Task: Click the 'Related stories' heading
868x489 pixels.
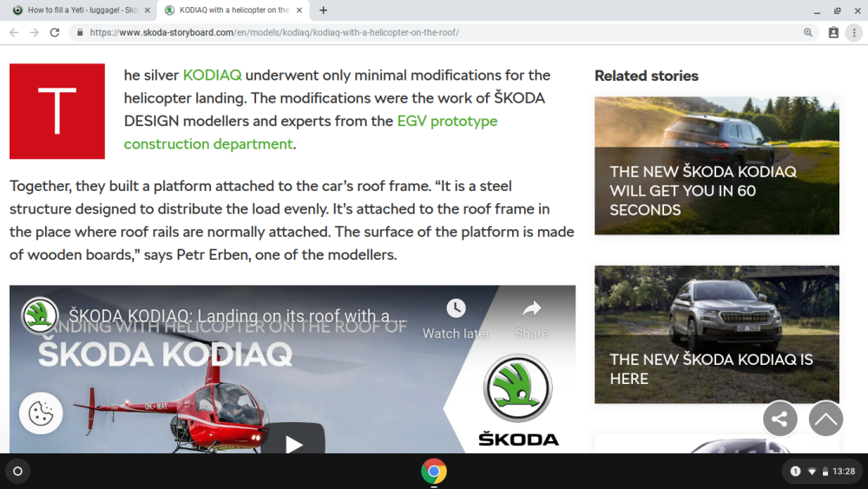Action: click(646, 76)
